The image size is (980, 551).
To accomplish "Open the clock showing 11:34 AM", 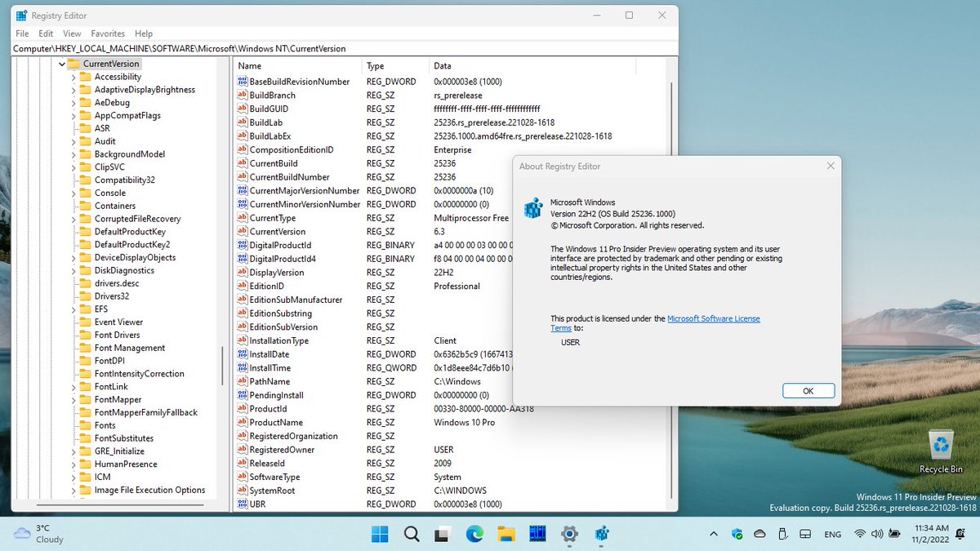I will [x=931, y=534].
